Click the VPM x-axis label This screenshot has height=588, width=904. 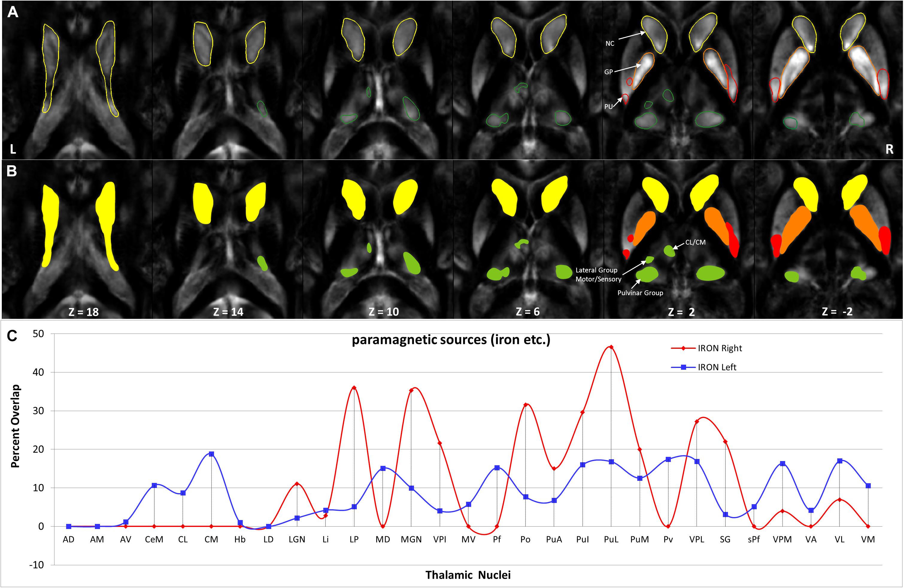782,539
